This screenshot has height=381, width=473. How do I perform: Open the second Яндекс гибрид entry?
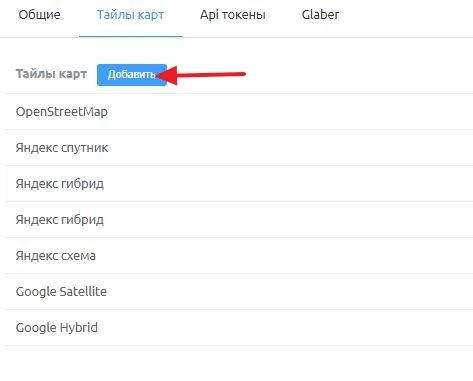[x=239, y=220]
